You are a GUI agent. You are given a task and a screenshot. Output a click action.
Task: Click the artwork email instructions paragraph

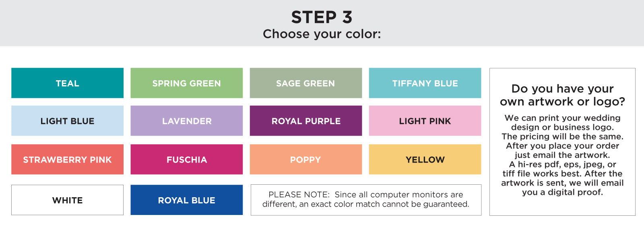pos(562,155)
